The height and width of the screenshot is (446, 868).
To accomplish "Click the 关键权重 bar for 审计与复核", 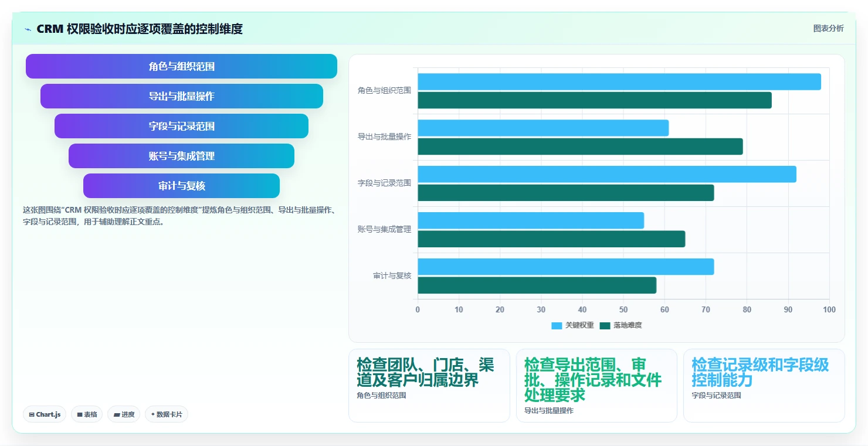I will tap(566, 267).
